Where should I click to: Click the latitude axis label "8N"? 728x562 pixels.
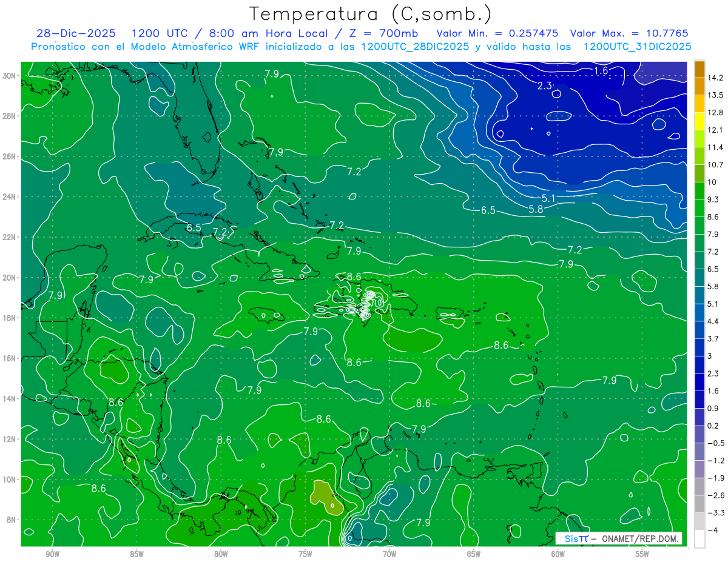click(12, 520)
